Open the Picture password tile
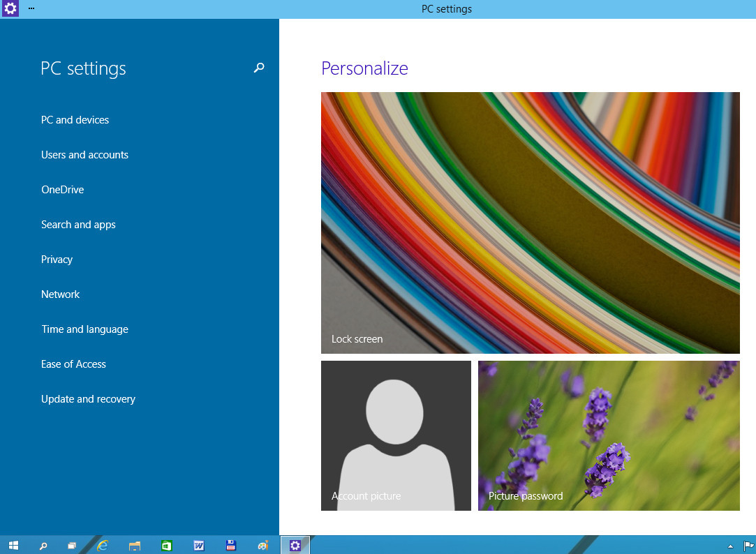Image resolution: width=756 pixels, height=554 pixels. pyautogui.click(x=608, y=435)
